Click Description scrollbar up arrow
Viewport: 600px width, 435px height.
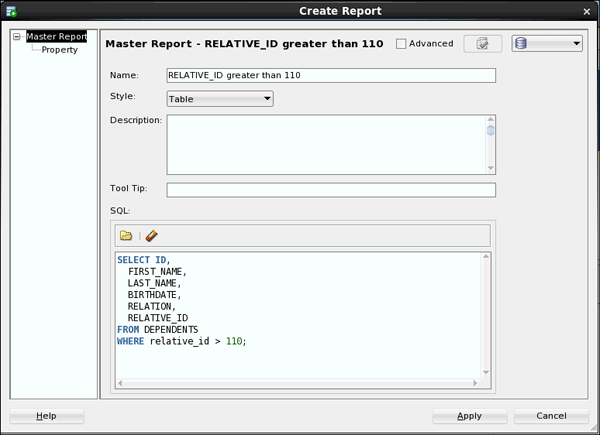(491, 119)
